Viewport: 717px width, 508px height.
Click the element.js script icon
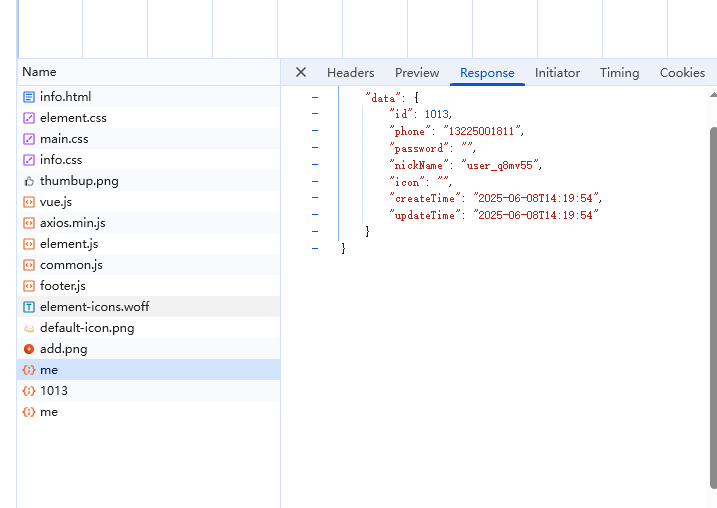coord(29,244)
